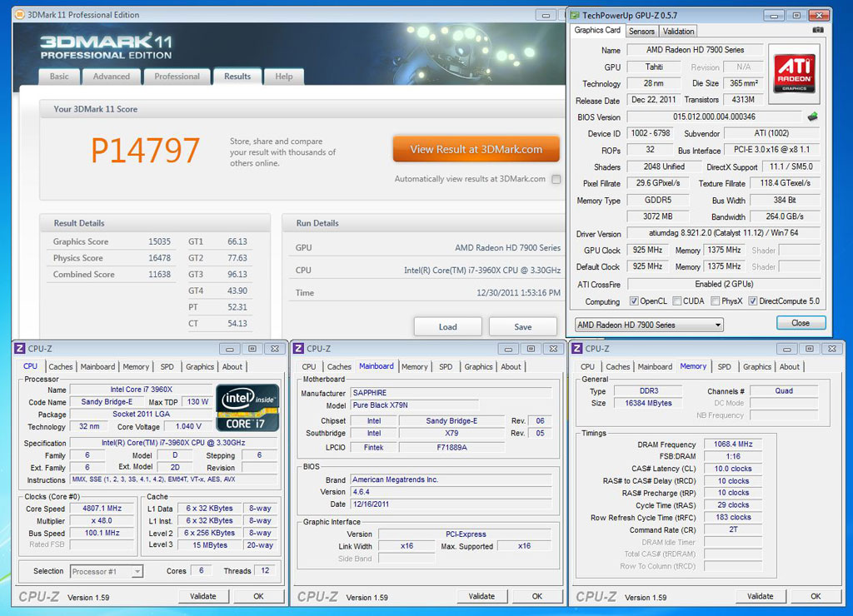Click the GPU-Z screenshot camera icon
Image resolution: width=853 pixels, height=616 pixels.
[x=818, y=31]
